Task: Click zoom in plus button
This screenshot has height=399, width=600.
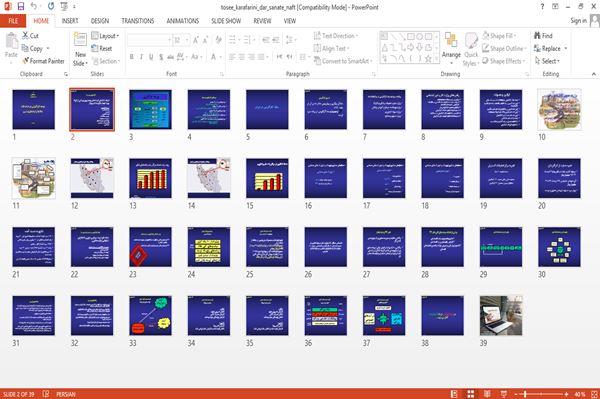Action: tap(567, 394)
